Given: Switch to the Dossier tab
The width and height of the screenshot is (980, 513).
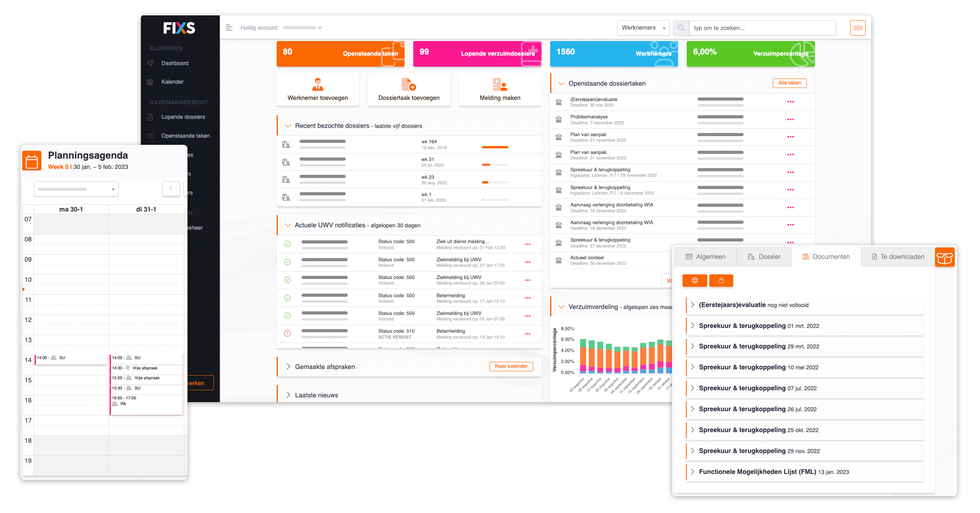Looking at the screenshot, I should [x=764, y=257].
